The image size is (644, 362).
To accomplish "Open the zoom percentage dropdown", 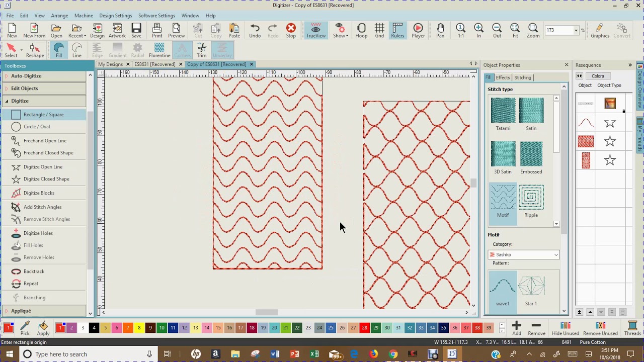I will [x=576, y=30].
